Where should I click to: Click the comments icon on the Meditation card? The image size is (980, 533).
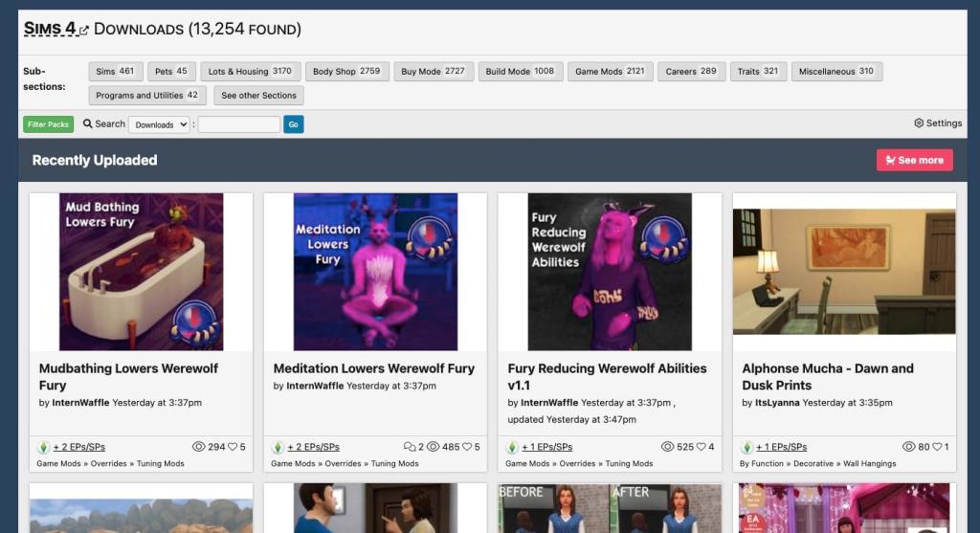click(410, 447)
